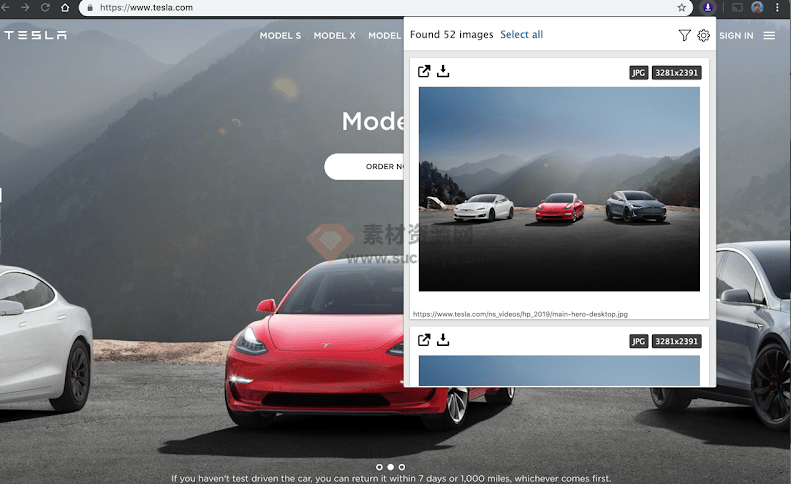The height and width of the screenshot is (484, 791).
Task: Select all found images
Action: [x=521, y=35]
